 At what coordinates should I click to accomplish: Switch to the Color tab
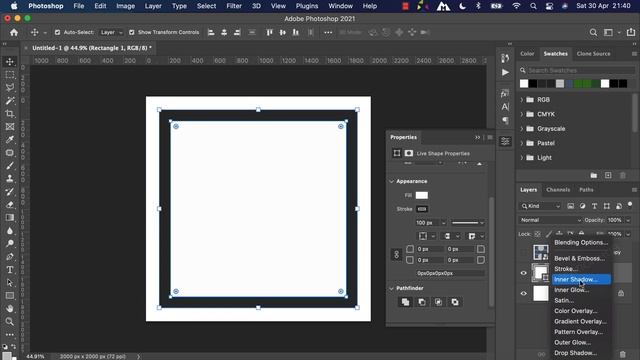pyautogui.click(x=527, y=54)
